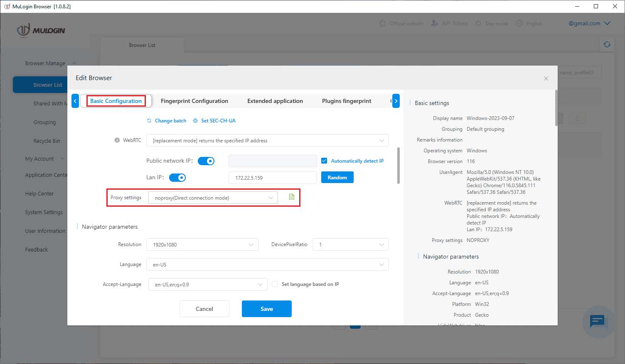
Task: Open the Shared With sidebar item
Action: coord(50,104)
